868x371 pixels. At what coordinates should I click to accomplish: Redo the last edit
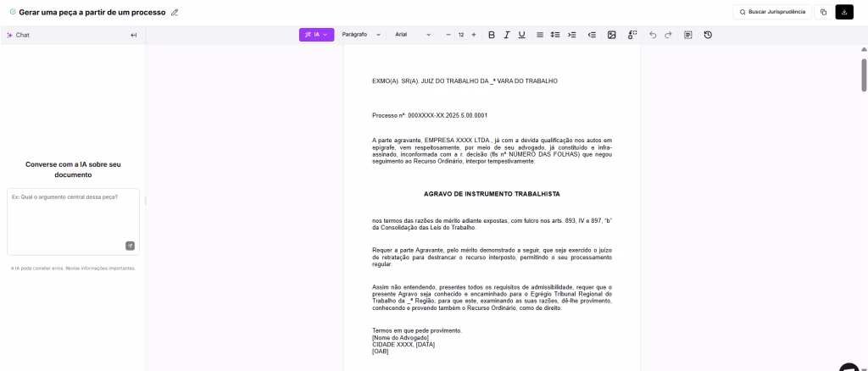(x=668, y=35)
